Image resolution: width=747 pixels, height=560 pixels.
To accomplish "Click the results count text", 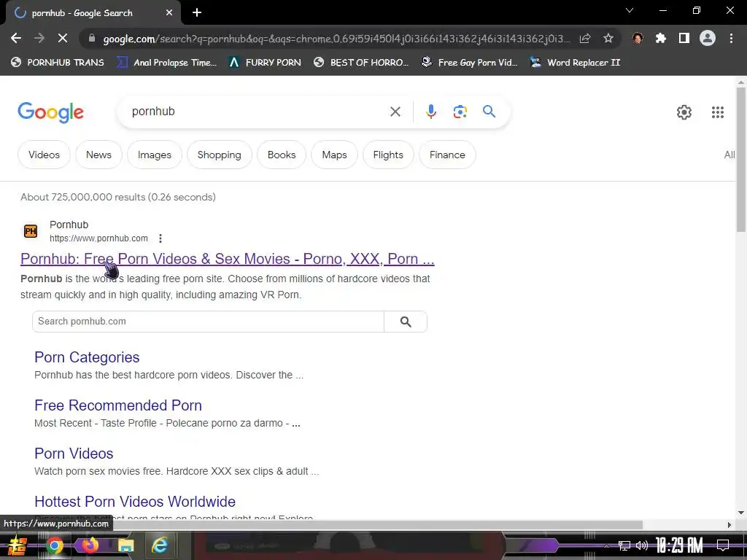I will [x=118, y=197].
